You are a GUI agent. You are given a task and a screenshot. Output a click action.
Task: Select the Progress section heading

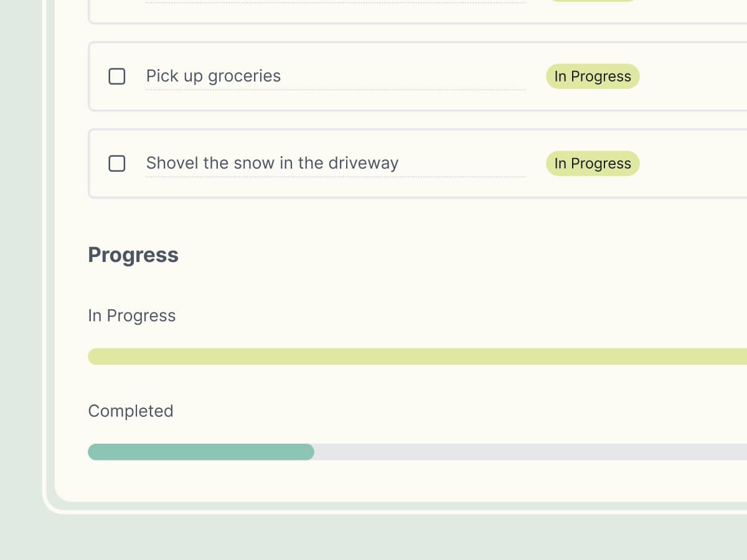(x=133, y=254)
